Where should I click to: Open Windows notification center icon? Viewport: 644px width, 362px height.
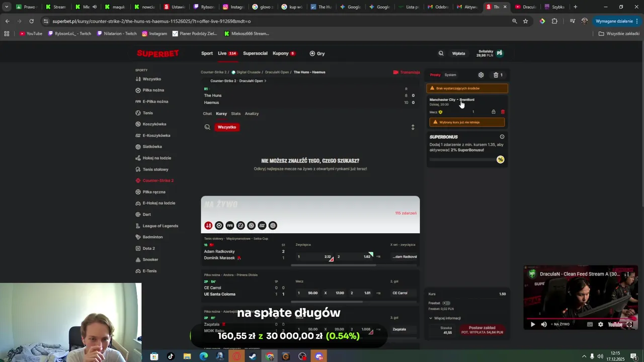tap(633, 356)
